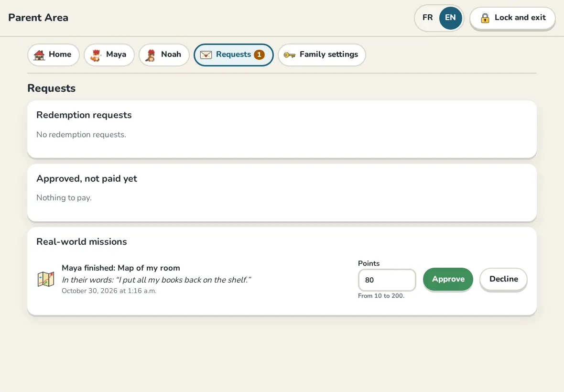Image resolution: width=564 pixels, height=392 pixels.
Task: Switch to the Noah tab label
Action: tap(171, 54)
